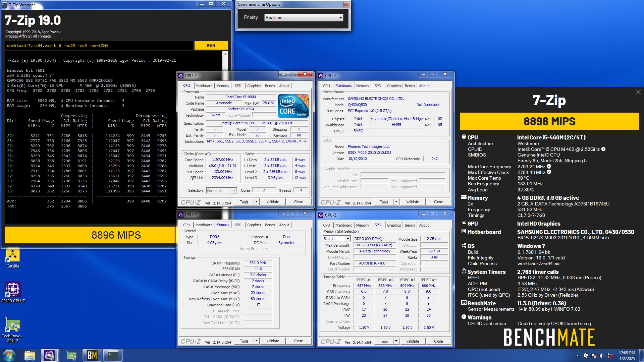This screenshot has width=644, height=362.
Task: Click the Max Core Temp 80 °C reading
Action: pyautogui.click(x=523, y=178)
